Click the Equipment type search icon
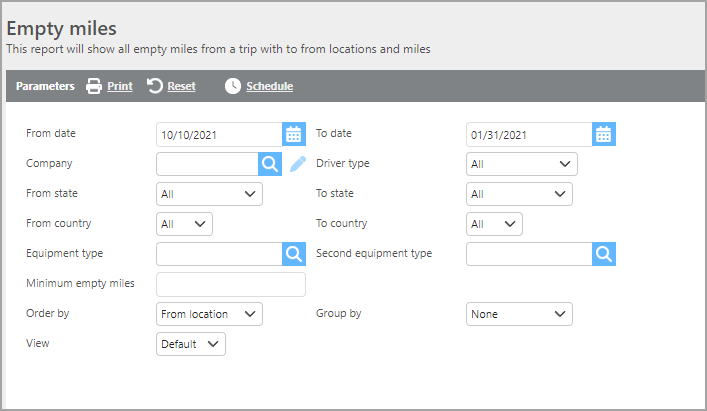Screen dimensions: 707x411 pos(293,254)
